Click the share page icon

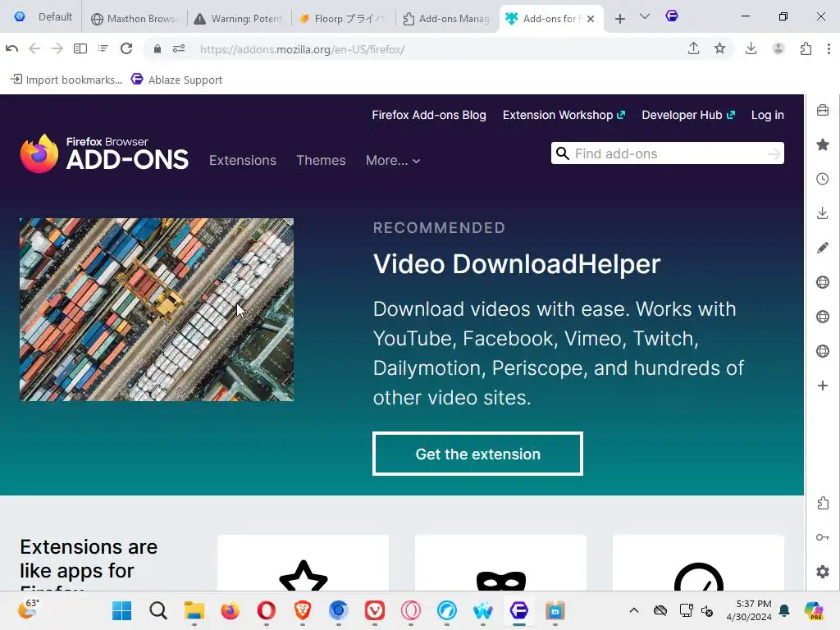coord(694,48)
